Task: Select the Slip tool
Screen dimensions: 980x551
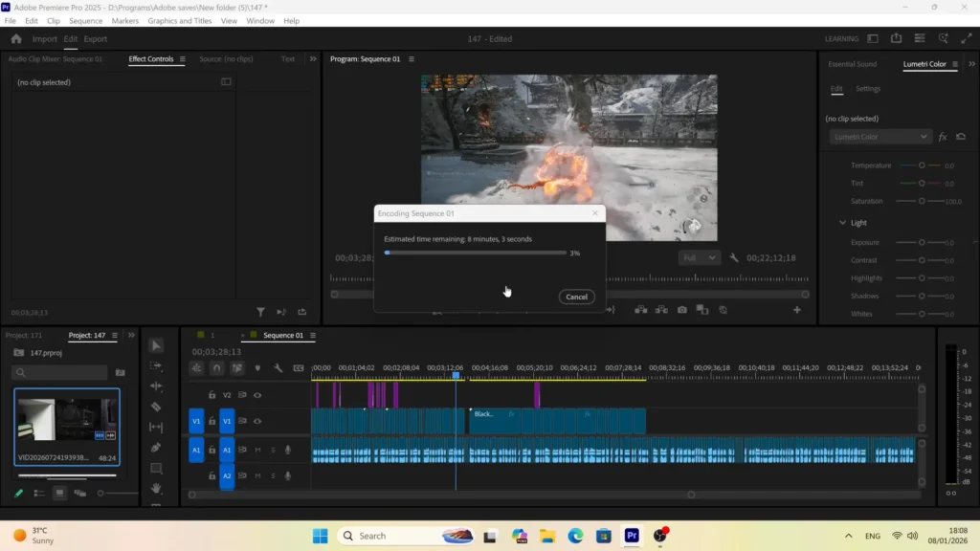Action: point(156,428)
